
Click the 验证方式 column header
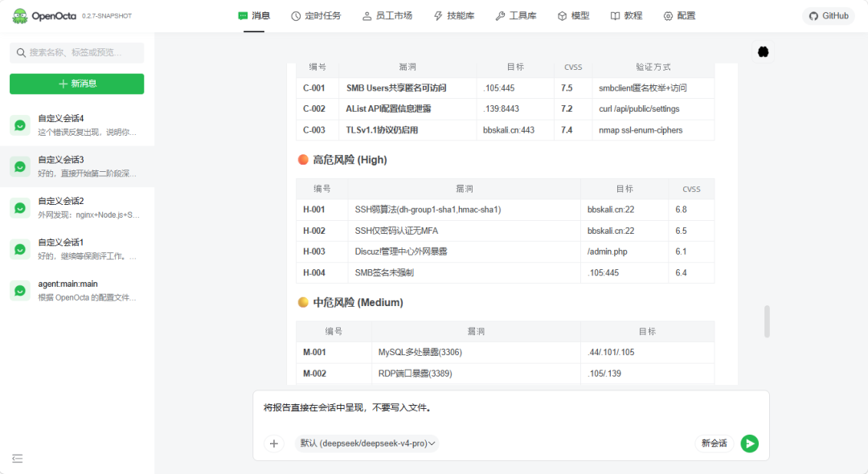[x=653, y=67]
